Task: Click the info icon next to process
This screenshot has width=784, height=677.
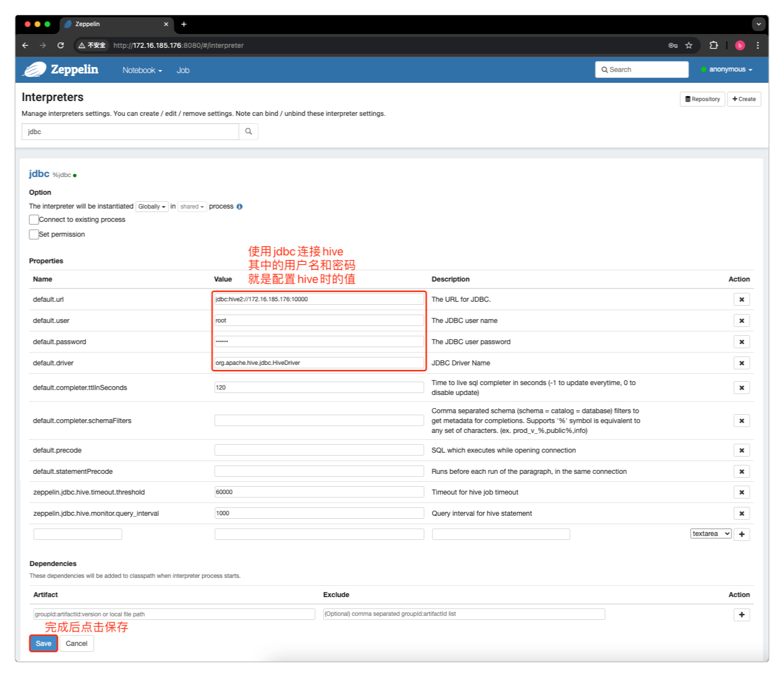Action: coord(240,207)
